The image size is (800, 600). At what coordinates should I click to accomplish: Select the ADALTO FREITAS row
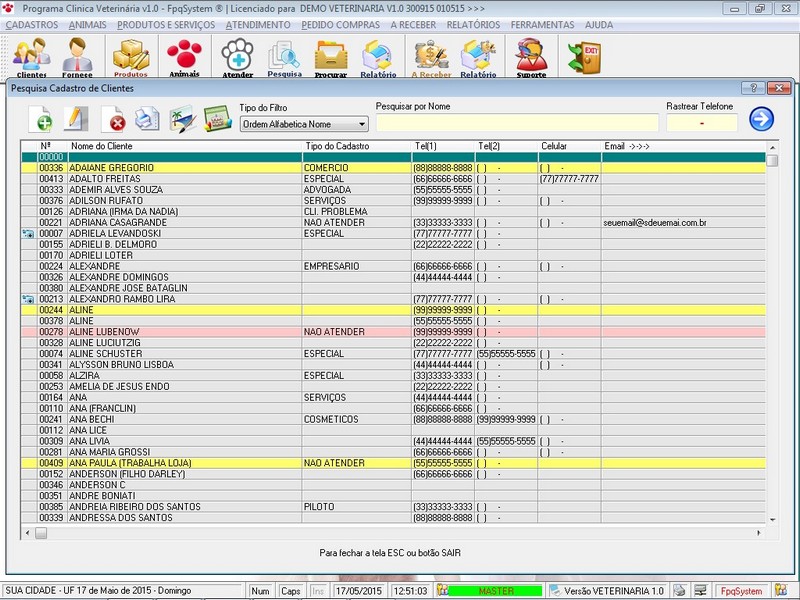393,179
